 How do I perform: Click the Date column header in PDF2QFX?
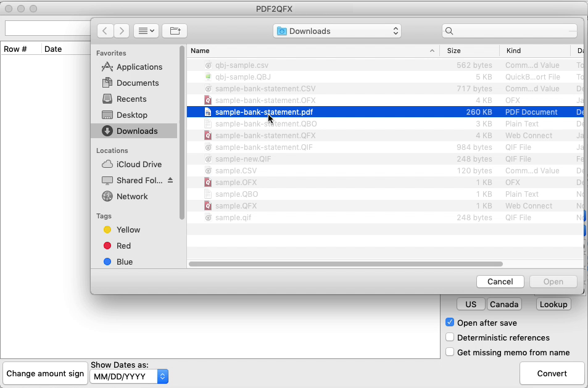[x=53, y=49]
